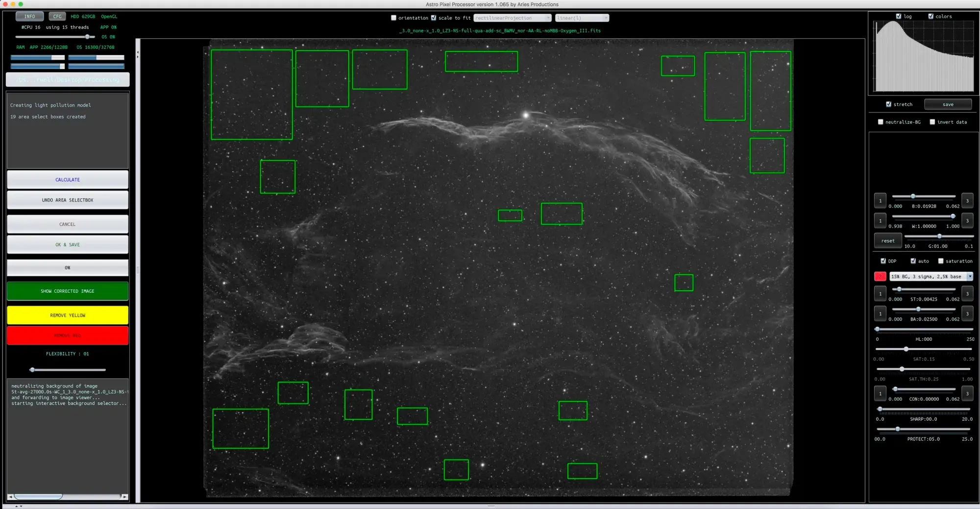Open the rectilinearProjection dropdown
Screen dimensions: 980x509
pyautogui.click(x=512, y=18)
